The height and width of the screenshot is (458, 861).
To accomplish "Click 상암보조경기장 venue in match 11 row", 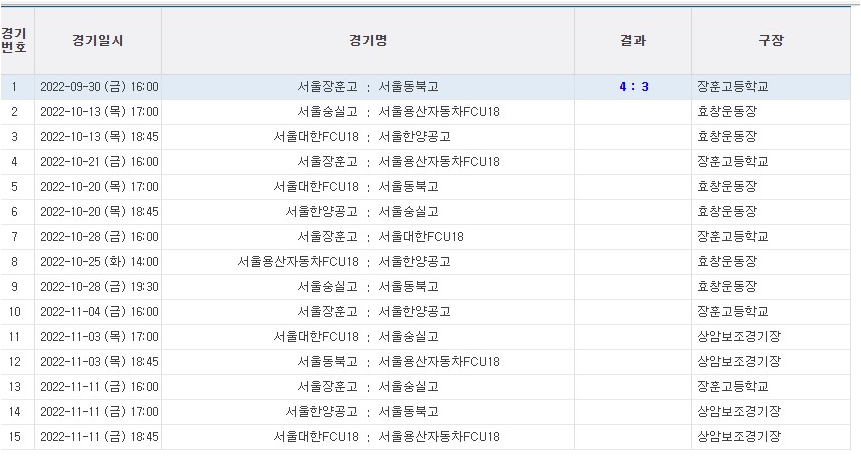I will click(x=739, y=337).
